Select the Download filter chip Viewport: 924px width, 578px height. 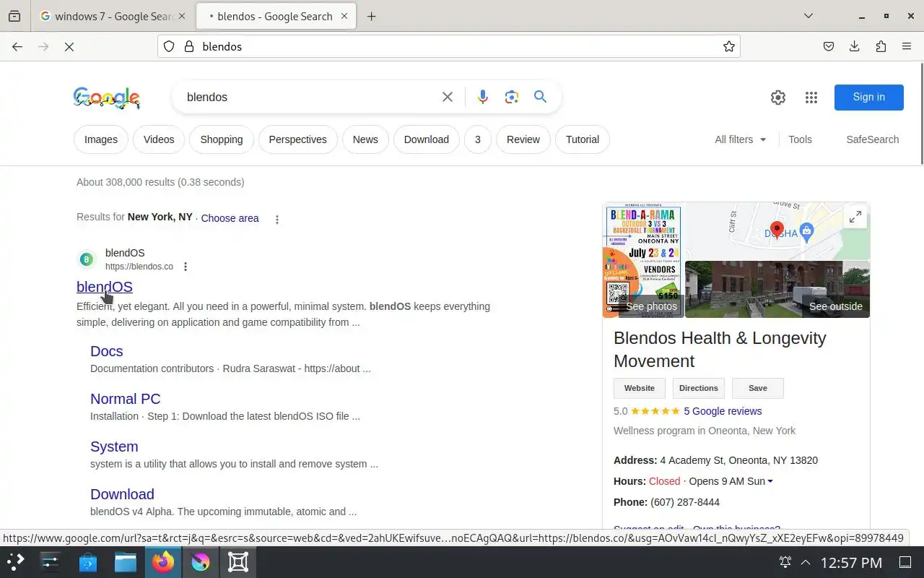[427, 139]
